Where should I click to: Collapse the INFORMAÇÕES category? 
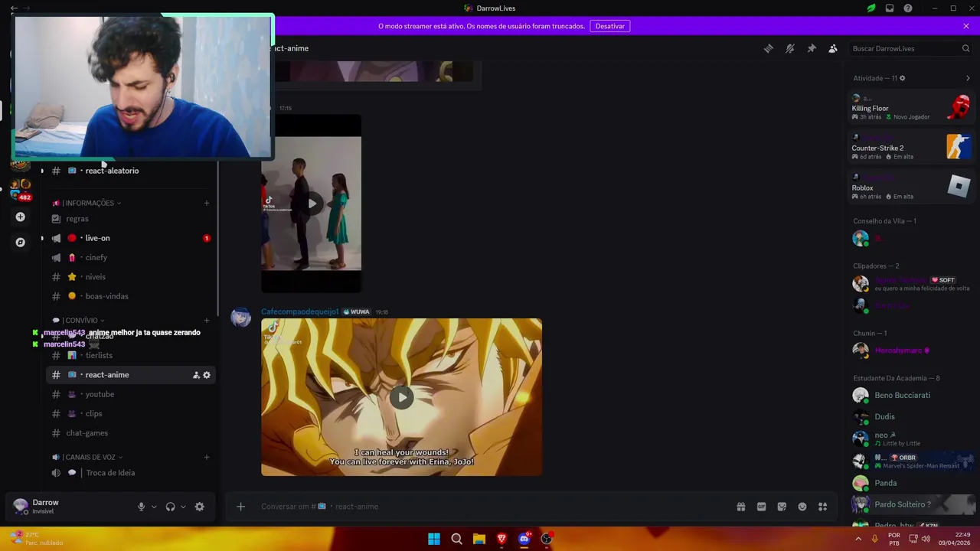click(x=88, y=203)
